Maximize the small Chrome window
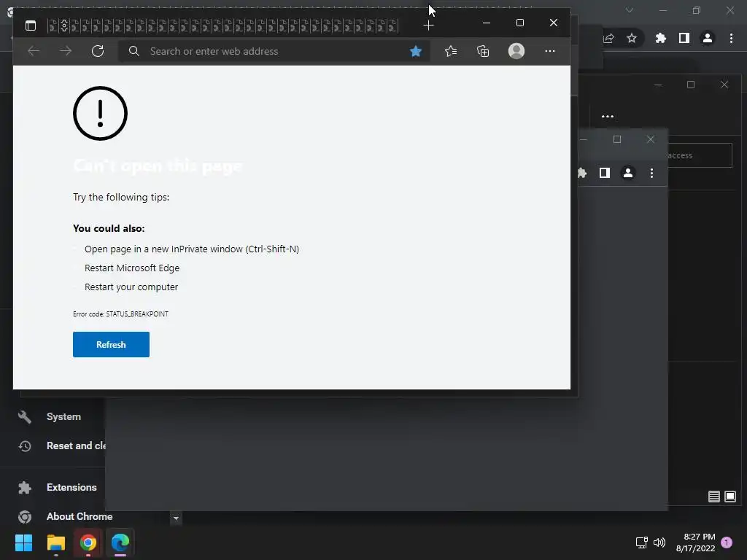 [x=617, y=139]
